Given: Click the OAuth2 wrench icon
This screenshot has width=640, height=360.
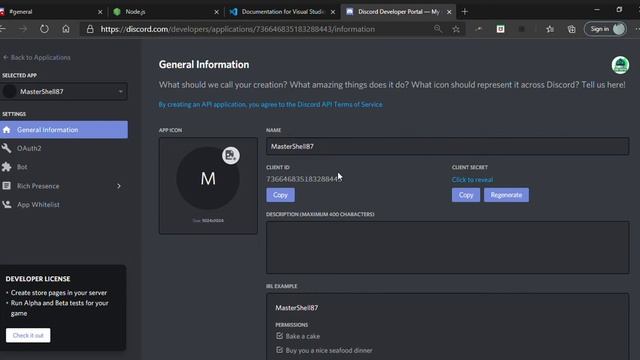Looking at the screenshot, I should [x=7, y=148].
